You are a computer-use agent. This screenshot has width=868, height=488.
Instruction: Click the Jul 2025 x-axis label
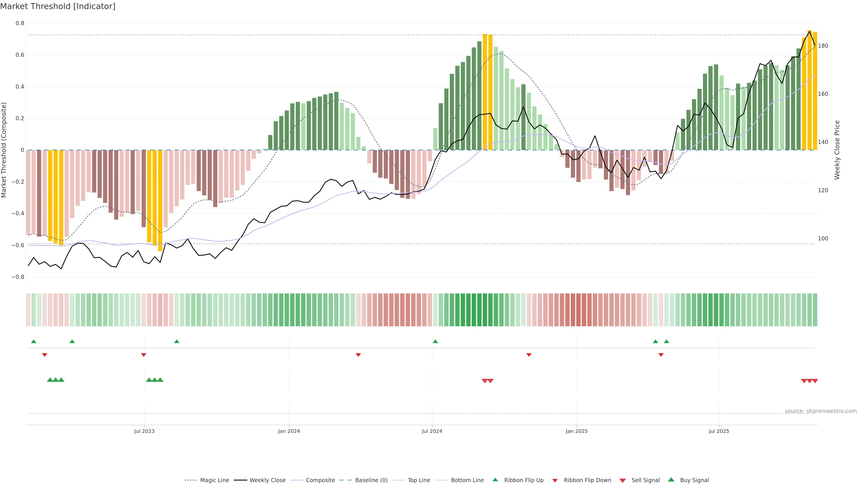pos(719,431)
